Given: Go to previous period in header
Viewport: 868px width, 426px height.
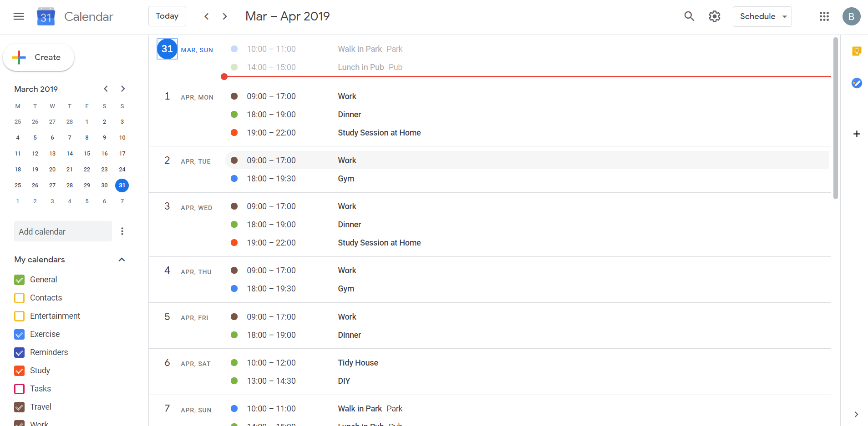Looking at the screenshot, I should tap(207, 16).
